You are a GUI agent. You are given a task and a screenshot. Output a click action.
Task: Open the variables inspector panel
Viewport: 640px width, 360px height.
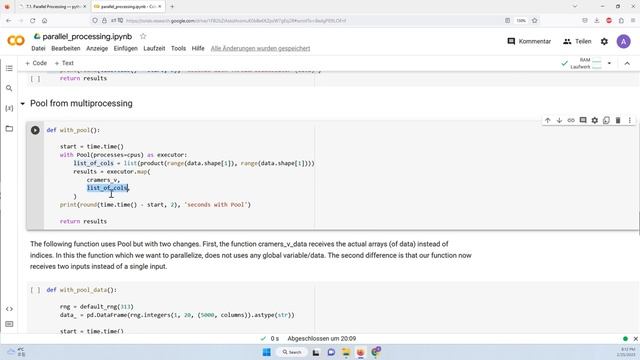(x=9, y=108)
